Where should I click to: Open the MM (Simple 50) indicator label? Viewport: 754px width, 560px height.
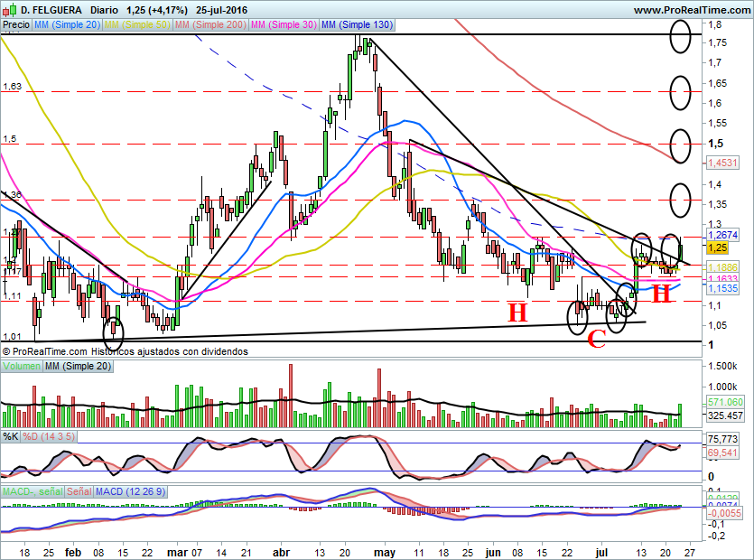[x=137, y=24]
